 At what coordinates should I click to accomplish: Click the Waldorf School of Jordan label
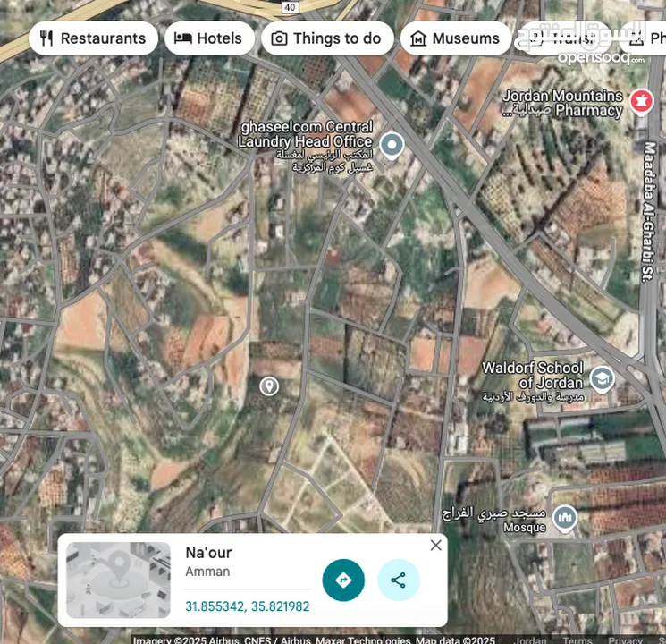click(533, 380)
